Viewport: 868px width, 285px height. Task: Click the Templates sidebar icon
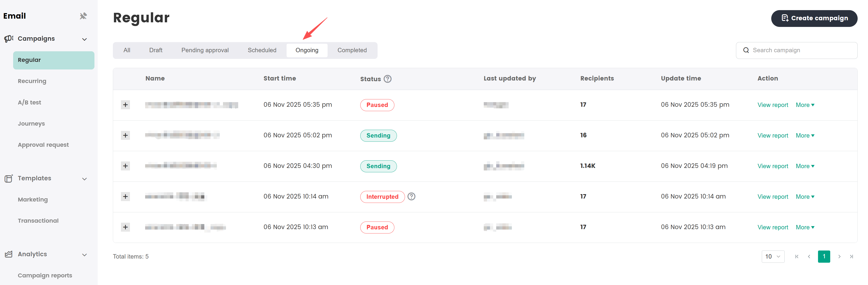(9, 178)
